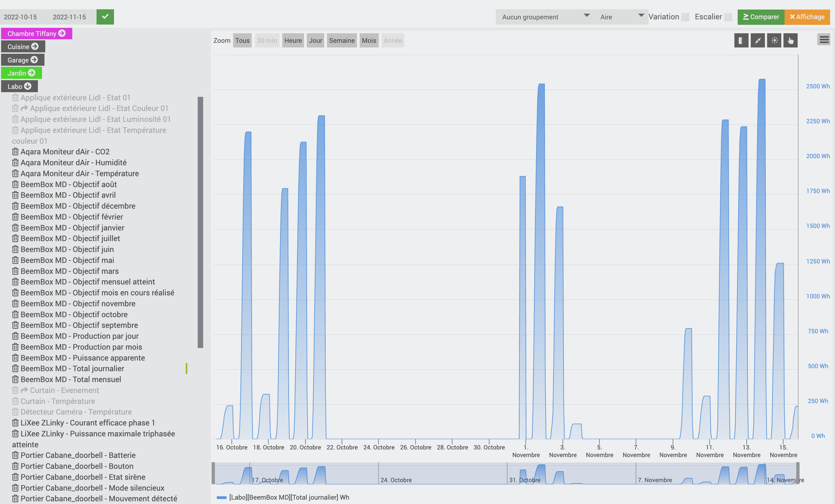Image resolution: width=835 pixels, height=504 pixels.
Task: Select Portier Cabane_doorbell - Mouvement détecté
Action: pyautogui.click(x=99, y=499)
